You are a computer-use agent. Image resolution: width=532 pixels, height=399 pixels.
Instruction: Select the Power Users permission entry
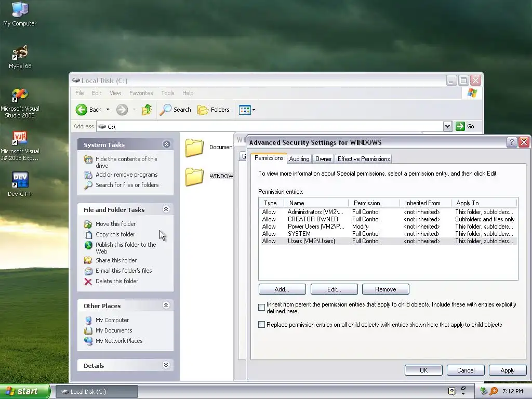[x=388, y=227]
